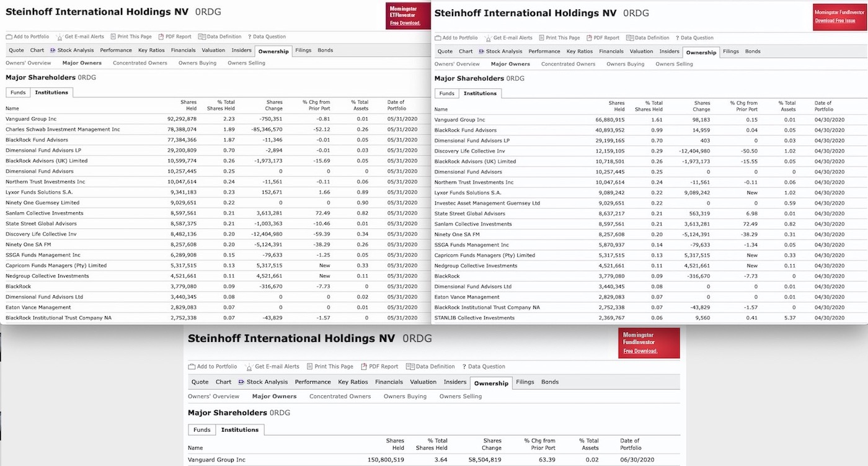Open Owners' Overview in left window
868x466 pixels.
[x=29, y=63]
